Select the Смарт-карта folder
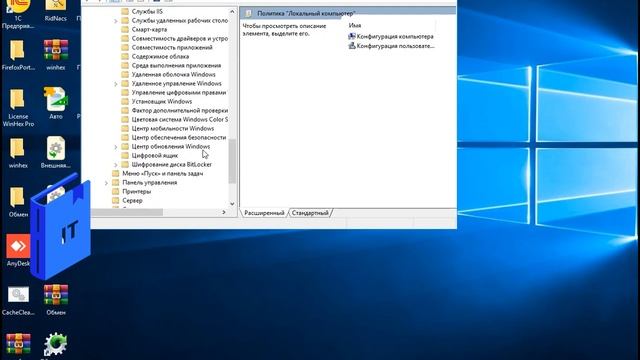Screen dimensions: 640x360 [144, 29]
